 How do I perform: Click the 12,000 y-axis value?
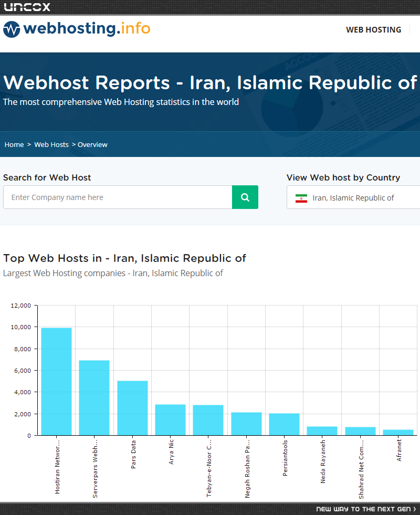pos(20,306)
